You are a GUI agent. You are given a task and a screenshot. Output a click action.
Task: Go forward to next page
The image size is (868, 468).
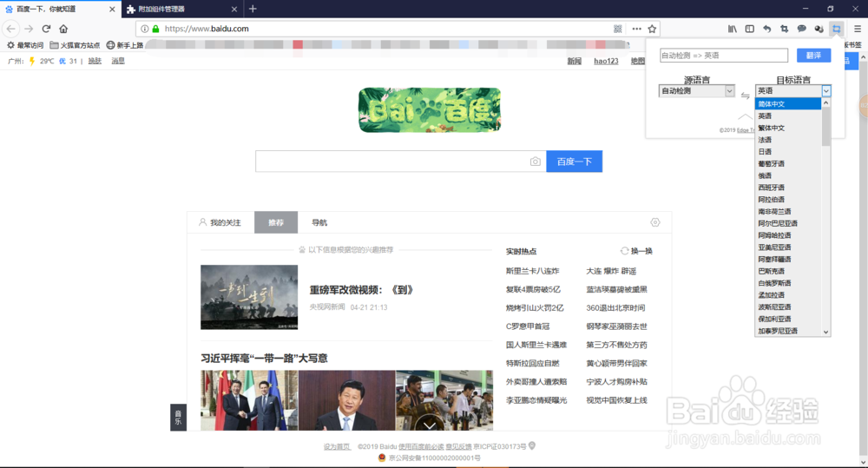29,29
